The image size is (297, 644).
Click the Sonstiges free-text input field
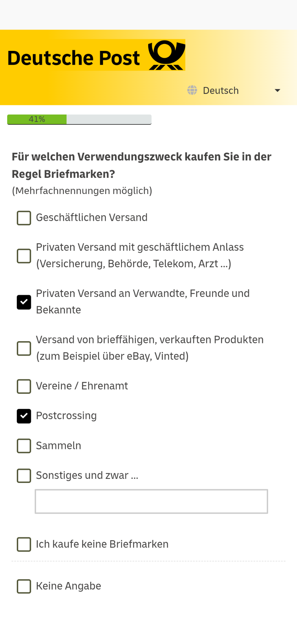tap(151, 501)
